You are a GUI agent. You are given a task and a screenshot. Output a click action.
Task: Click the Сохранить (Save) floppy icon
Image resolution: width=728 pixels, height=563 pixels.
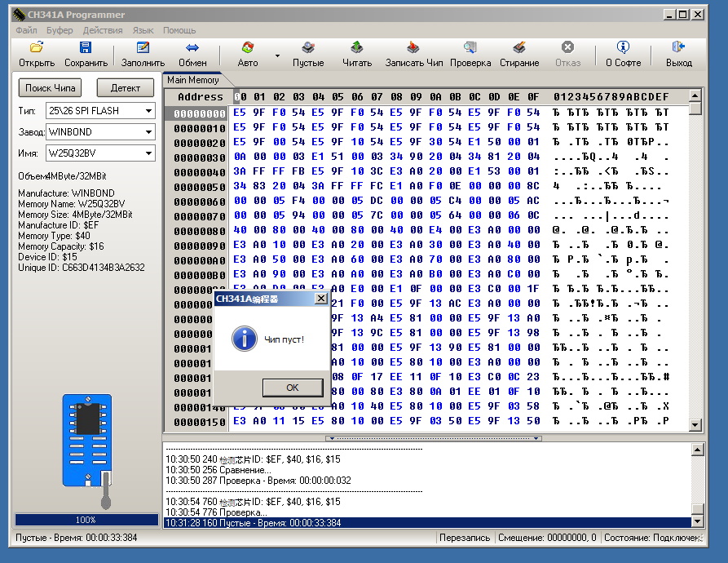(x=86, y=48)
